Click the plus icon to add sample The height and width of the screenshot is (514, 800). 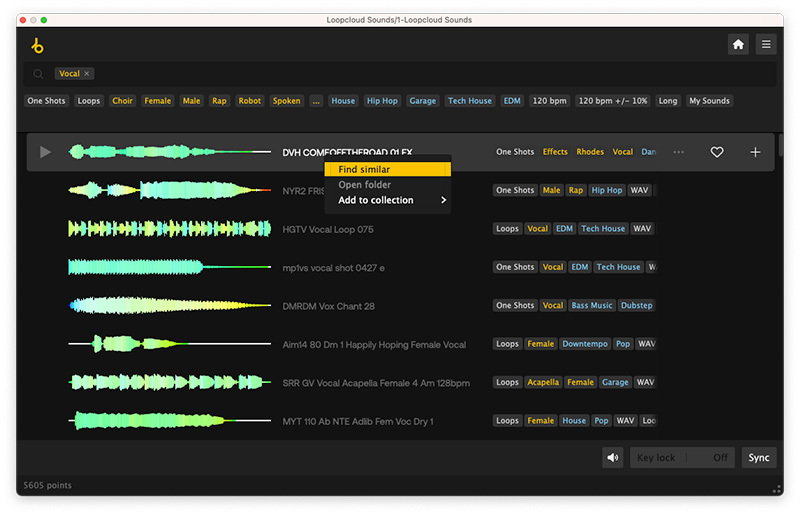pyautogui.click(x=755, y=152)
